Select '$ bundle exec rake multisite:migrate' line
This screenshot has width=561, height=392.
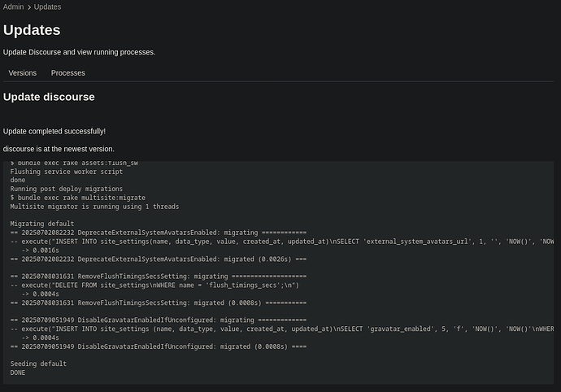77,198
